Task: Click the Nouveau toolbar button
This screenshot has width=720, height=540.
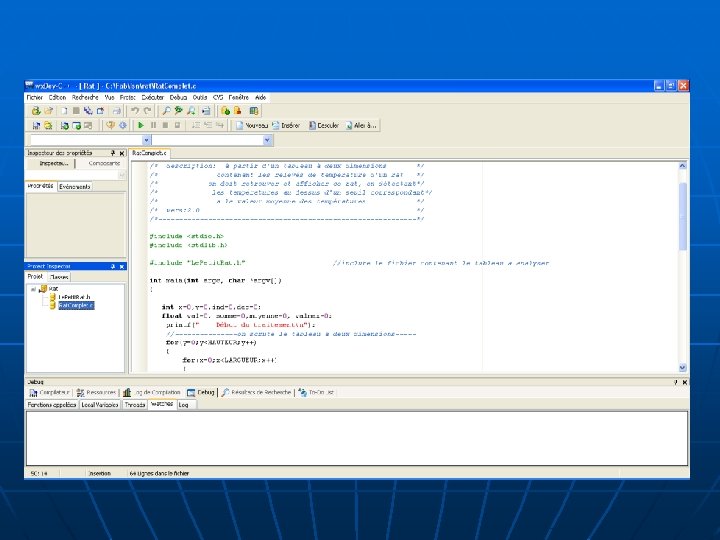Action: click(x=251, y=125)
